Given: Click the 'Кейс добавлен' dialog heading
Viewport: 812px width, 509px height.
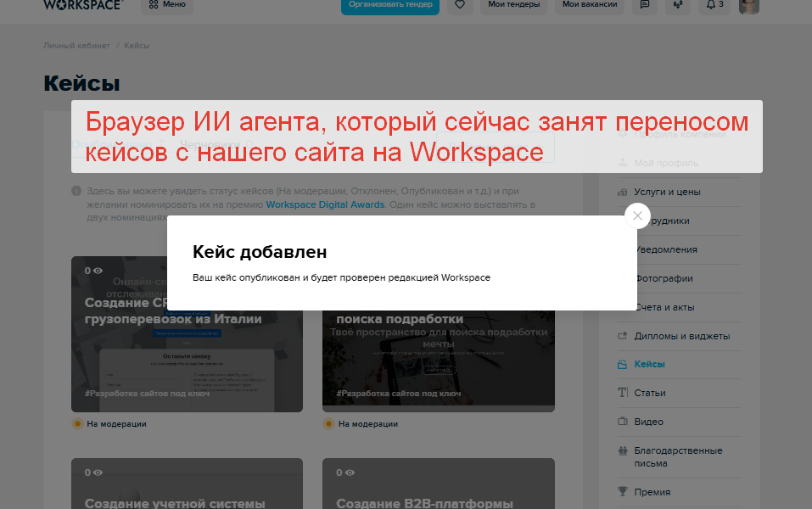Looking at the screenshot, I should 260,252.
